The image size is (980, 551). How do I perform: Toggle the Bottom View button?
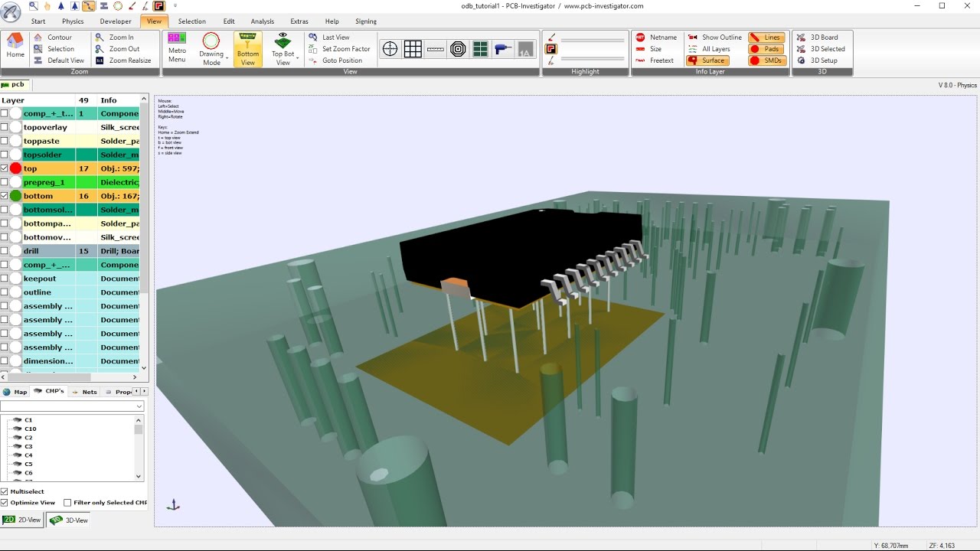pos(248,48)
